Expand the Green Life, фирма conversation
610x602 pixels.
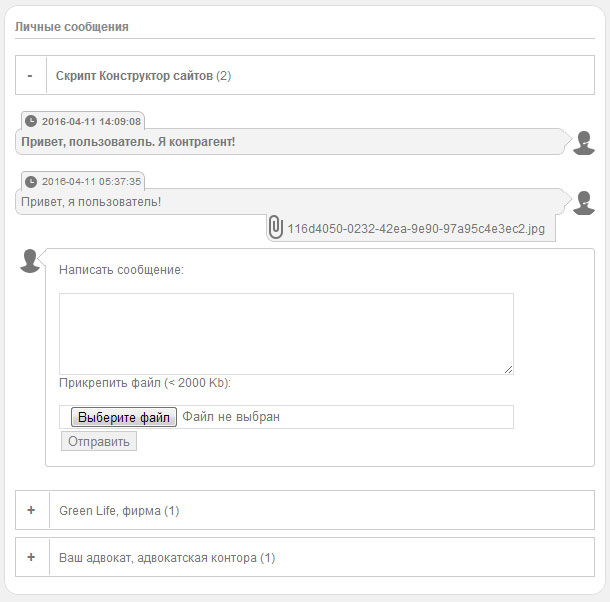click(x=31, y=510)
